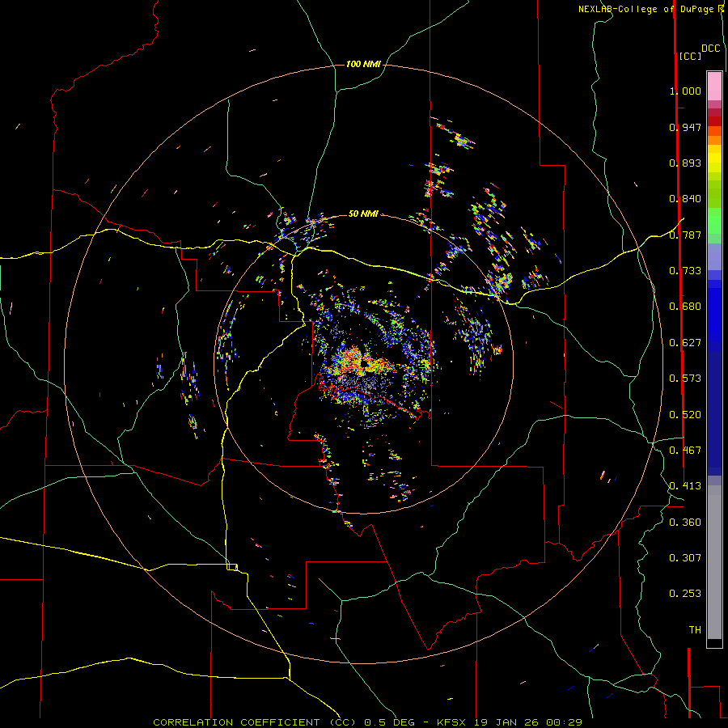This screenshot has height=728, width=728.
Task: Click the 0.573 scale value
Action: pos(685,379)
